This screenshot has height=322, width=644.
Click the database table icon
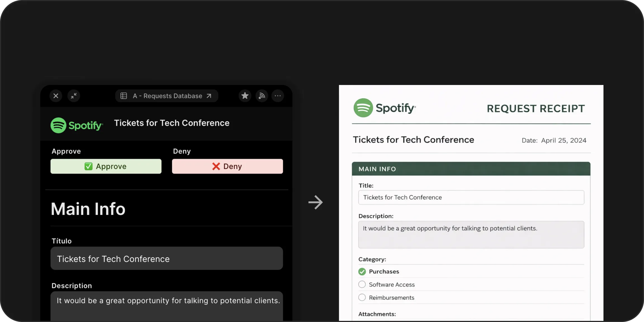pyautogui.click(x=124, y=96)
